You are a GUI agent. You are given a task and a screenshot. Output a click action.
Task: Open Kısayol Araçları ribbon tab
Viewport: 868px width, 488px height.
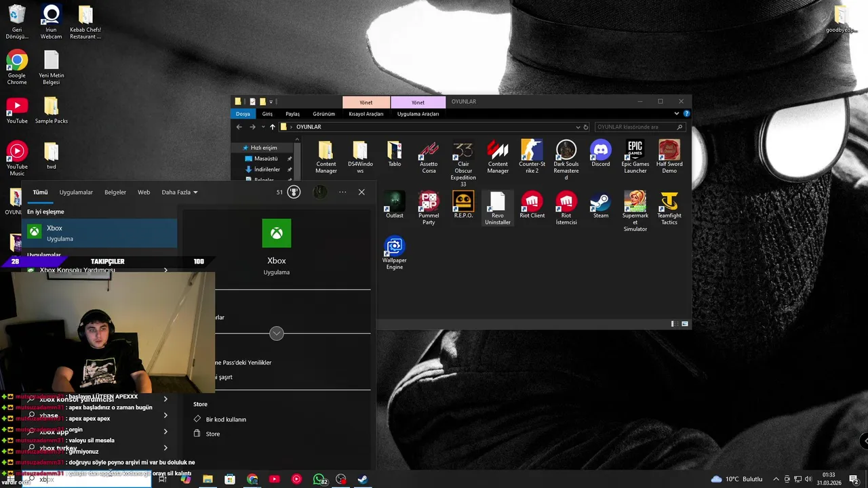366,114
